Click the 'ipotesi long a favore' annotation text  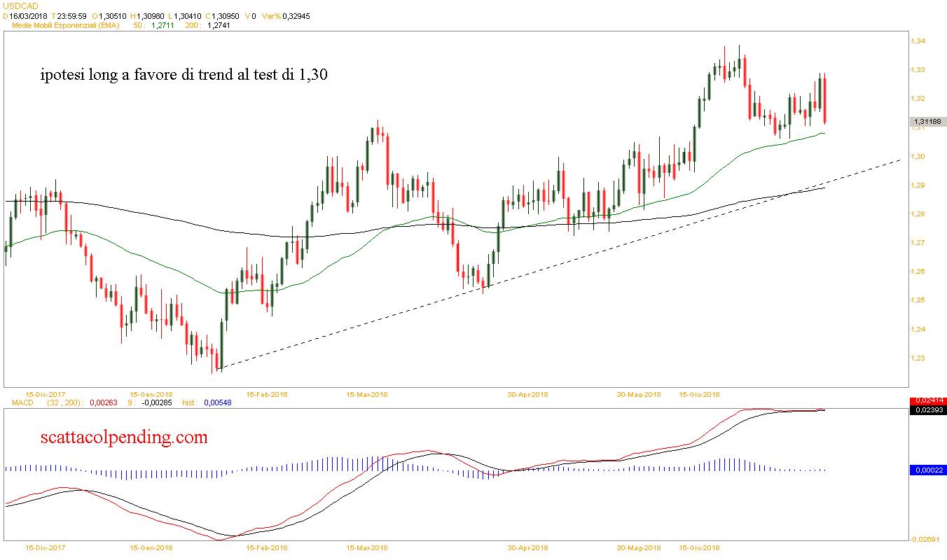tap(184, 74)
